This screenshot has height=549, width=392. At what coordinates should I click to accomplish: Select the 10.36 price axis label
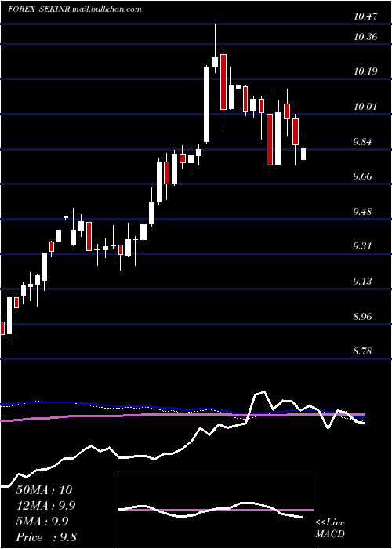click(365, 36)
